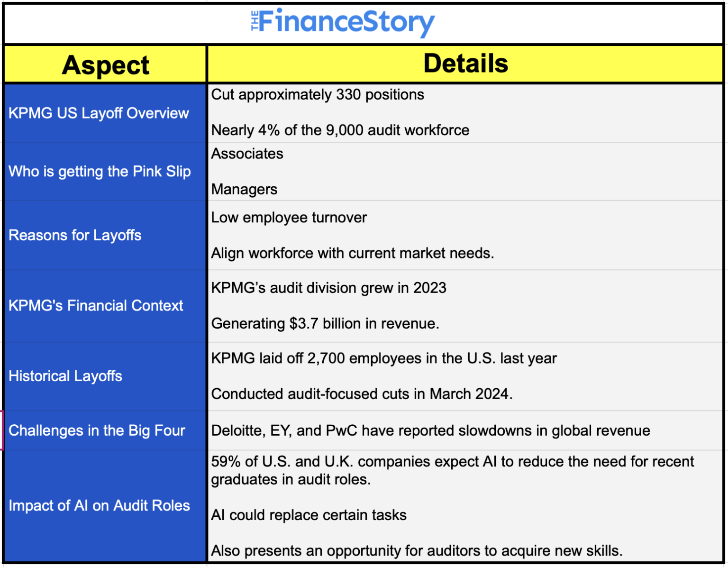The height and width of the screenshot is (567, 728).
Task: Click the 'AI could replace certain tasks' line
Action: click(x=309, y=515)
